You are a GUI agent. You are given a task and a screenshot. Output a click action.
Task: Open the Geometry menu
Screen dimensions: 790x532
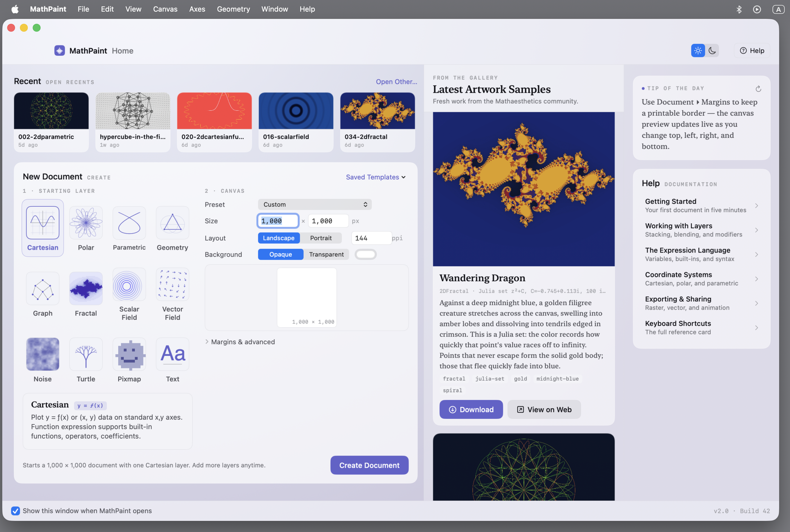233,9
